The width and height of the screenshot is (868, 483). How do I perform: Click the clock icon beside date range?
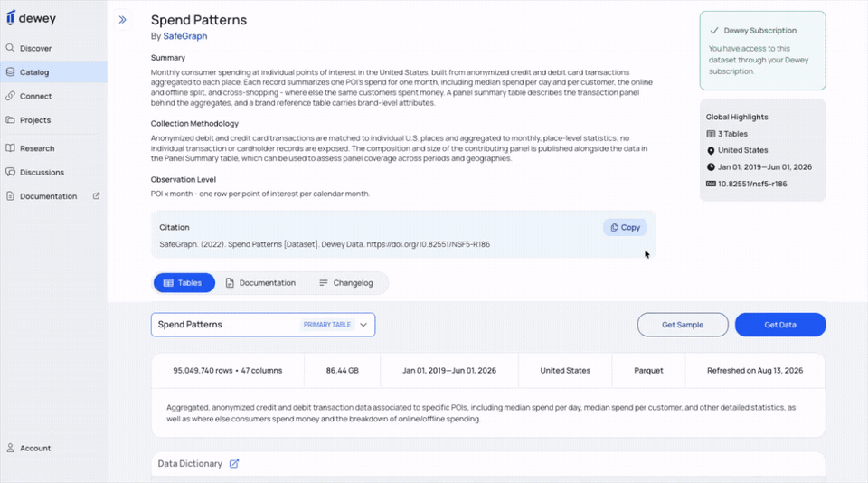[x=711, y=167]
